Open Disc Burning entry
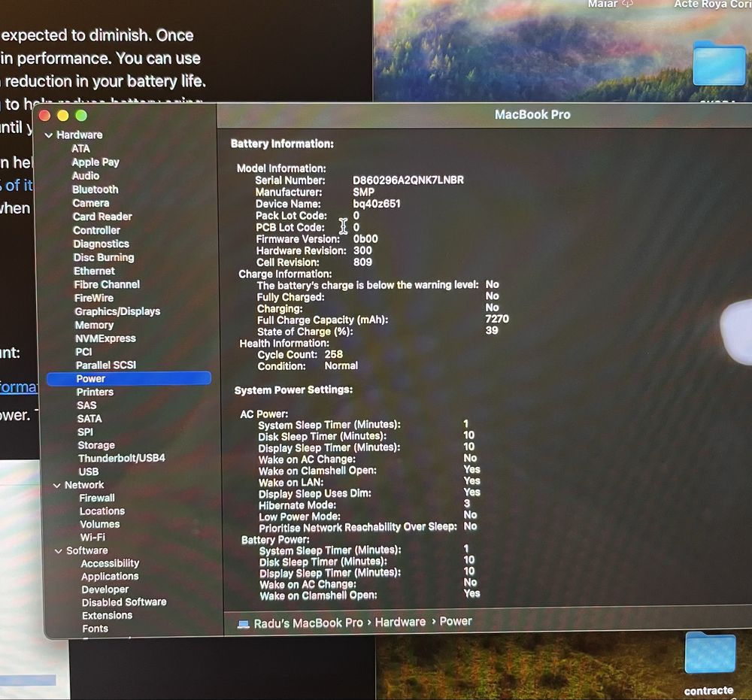 [x=104, y=257]
